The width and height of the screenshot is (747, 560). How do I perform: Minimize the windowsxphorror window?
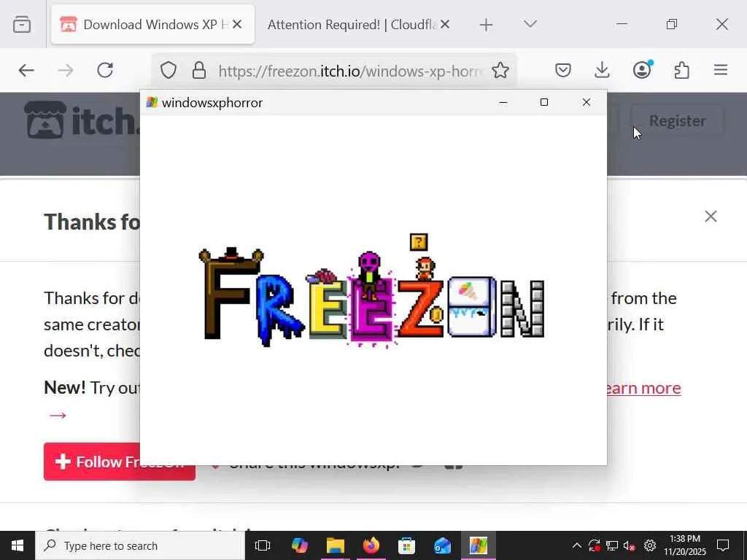[503, 102]
